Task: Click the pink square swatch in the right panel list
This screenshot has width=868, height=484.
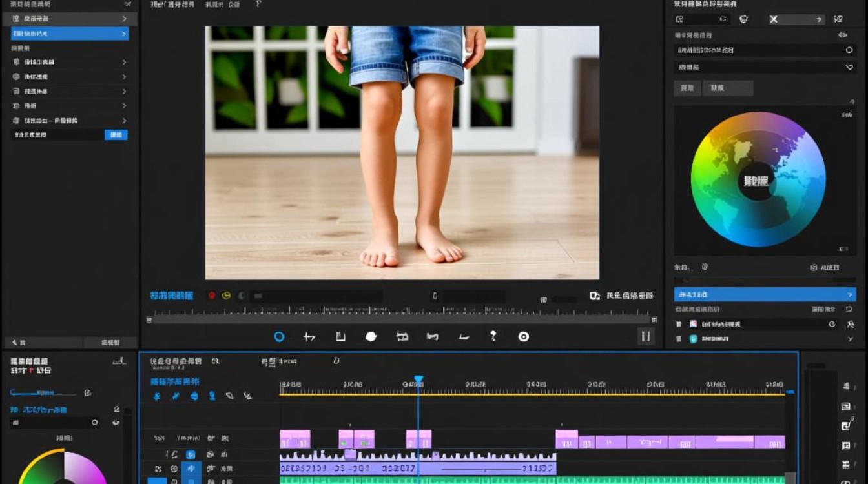Action: click(x=694, y=324)
